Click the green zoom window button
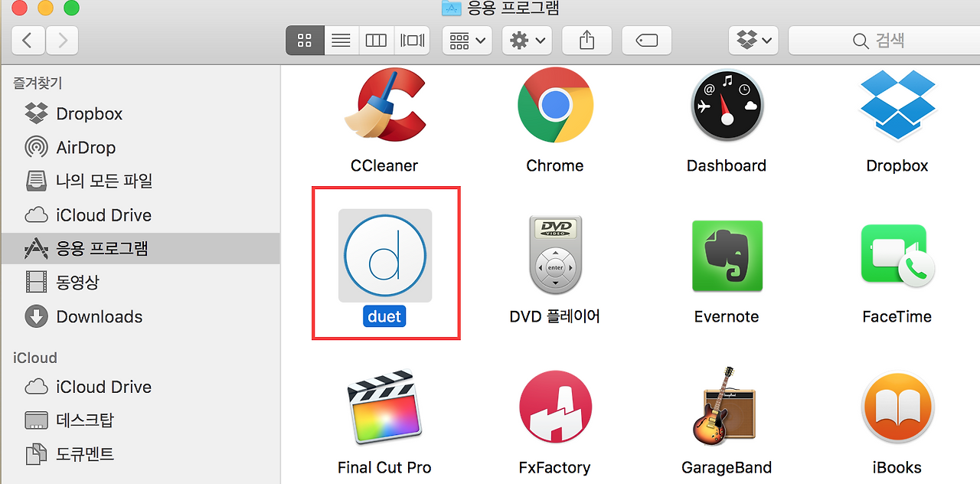 (71, 8)
